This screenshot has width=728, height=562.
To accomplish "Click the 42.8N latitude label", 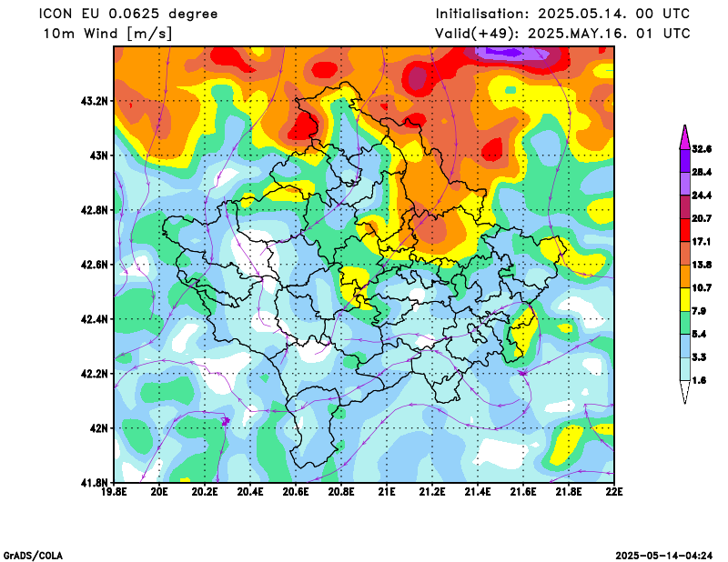I will (95, 210).
